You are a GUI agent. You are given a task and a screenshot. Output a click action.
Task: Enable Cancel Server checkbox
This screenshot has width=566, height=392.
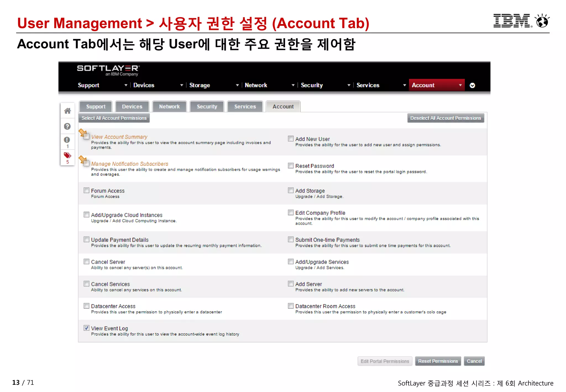(x=87, y=262)
